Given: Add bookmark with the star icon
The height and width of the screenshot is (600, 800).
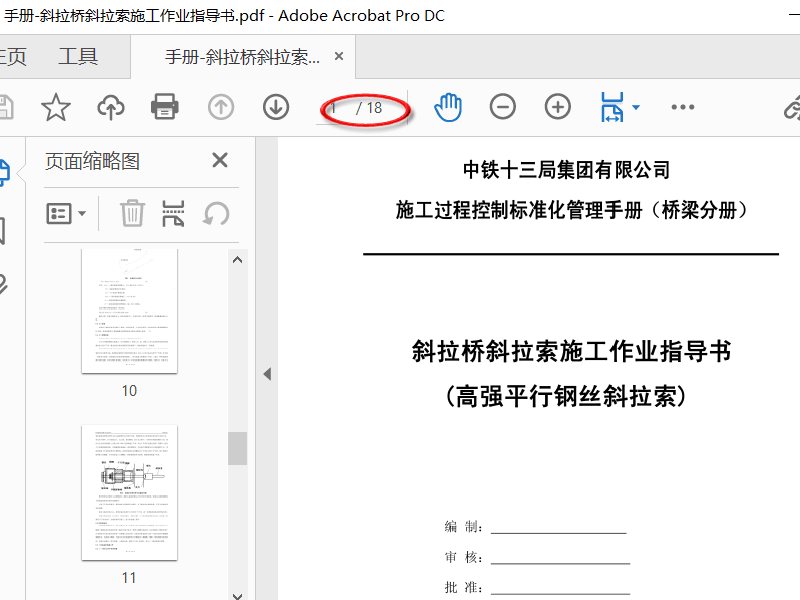Looking at the screenshot, I should pos(56,107).
